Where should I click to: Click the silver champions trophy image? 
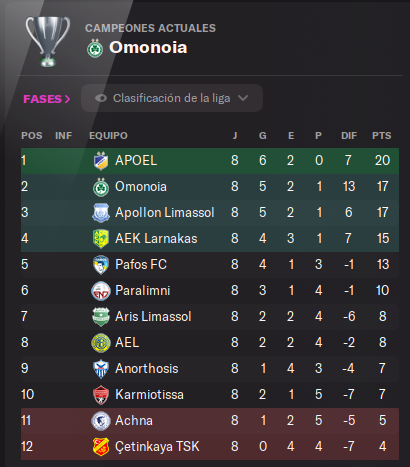click(48, 42)
